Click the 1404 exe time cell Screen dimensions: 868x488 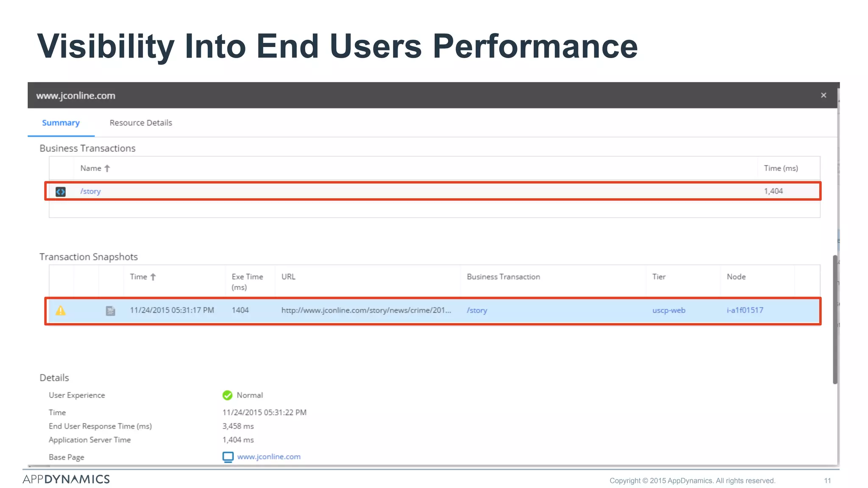tap(240, 310)
